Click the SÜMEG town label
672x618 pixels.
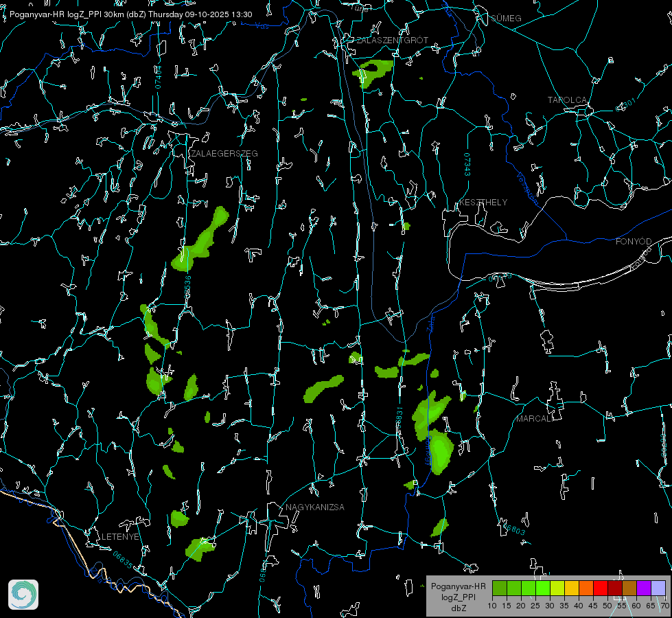tap(506, 18)
